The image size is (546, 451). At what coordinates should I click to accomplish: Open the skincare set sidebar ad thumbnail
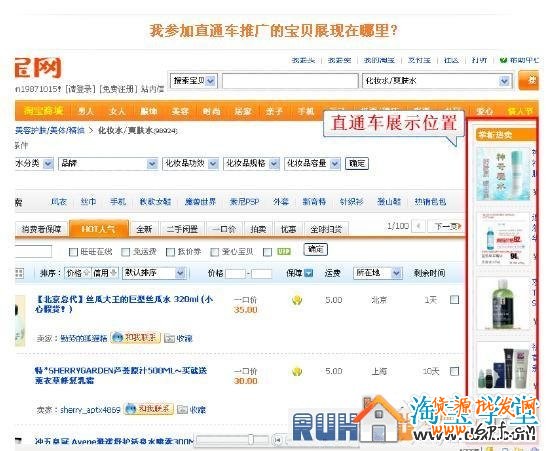[x=503, y=366]
